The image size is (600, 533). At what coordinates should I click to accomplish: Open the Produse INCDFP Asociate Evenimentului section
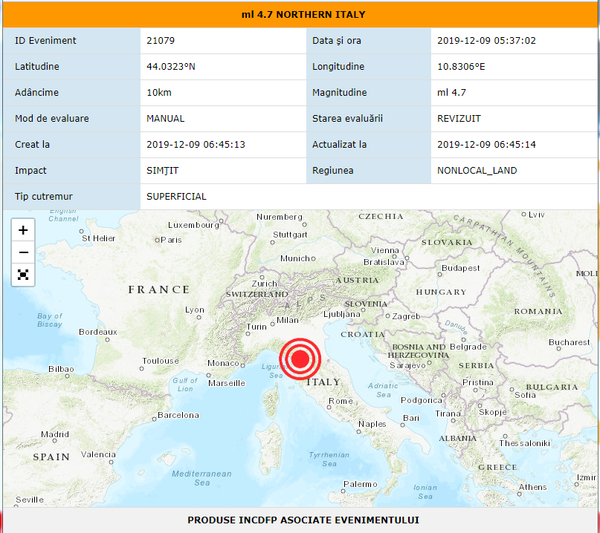pos(303,520)
